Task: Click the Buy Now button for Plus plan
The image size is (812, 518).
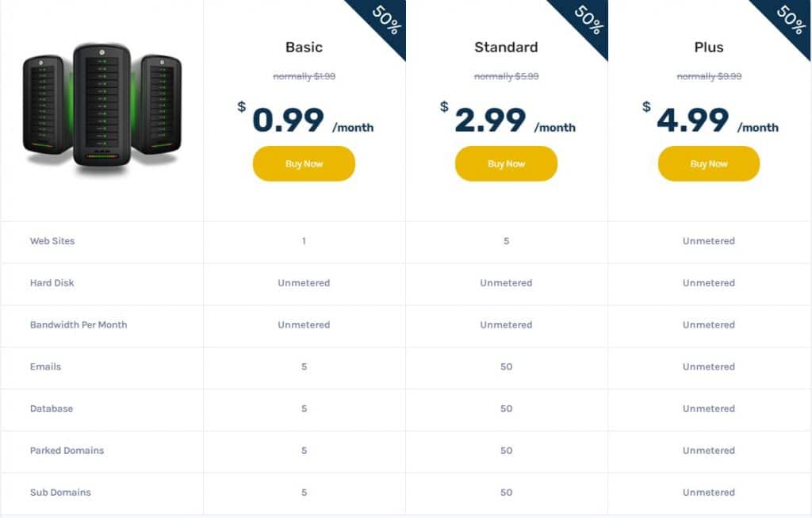Action: click(709, 163)
